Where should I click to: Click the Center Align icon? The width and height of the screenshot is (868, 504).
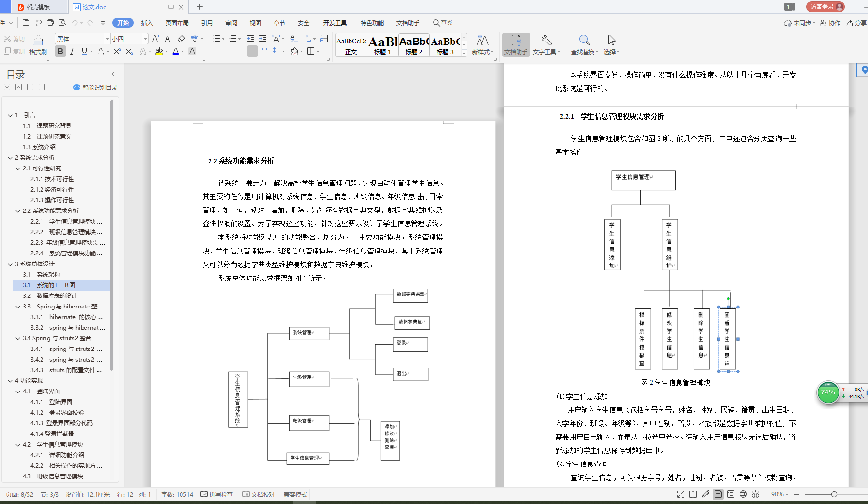point(228,51)
